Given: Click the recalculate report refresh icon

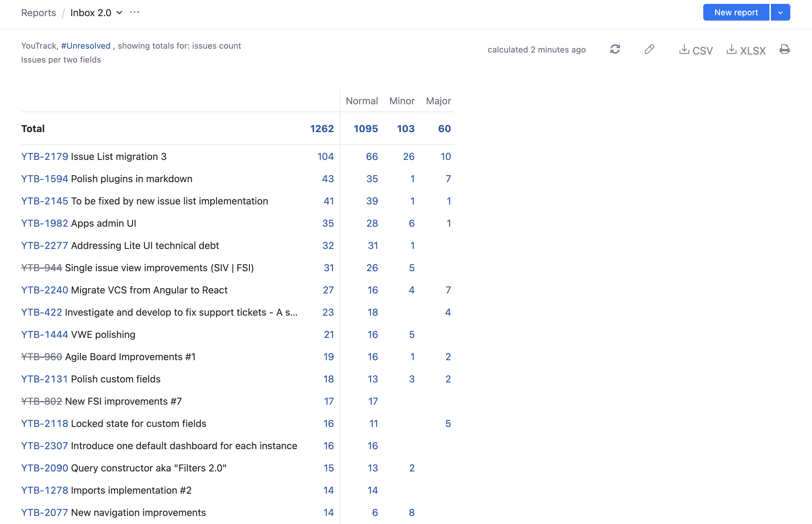Looking at the screenshot, I should [615, 49].
